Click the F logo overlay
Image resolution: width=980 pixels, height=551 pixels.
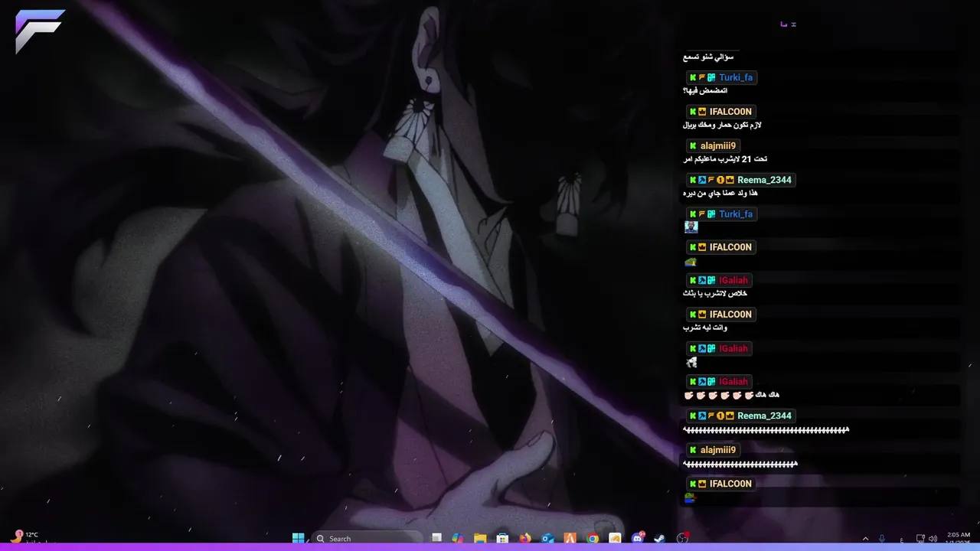[x=40, y=31]
